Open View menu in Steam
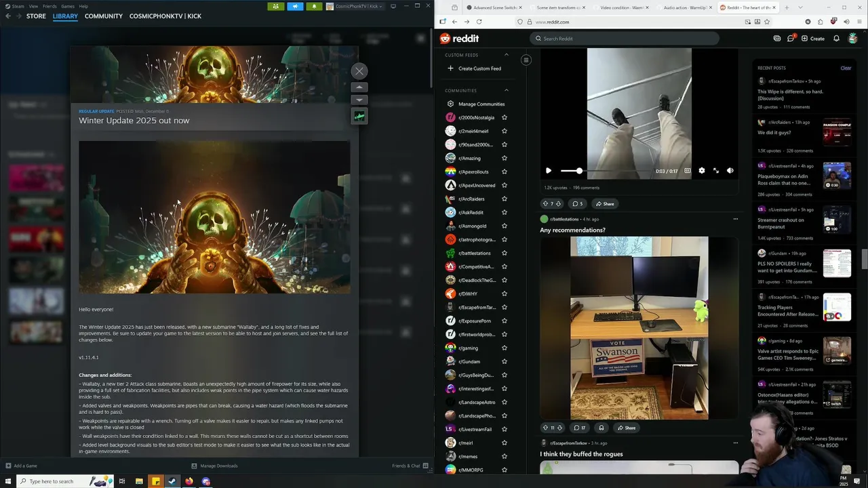Image resolution: width=868 pixels, height=488 pixels. (x=33, y=6)
